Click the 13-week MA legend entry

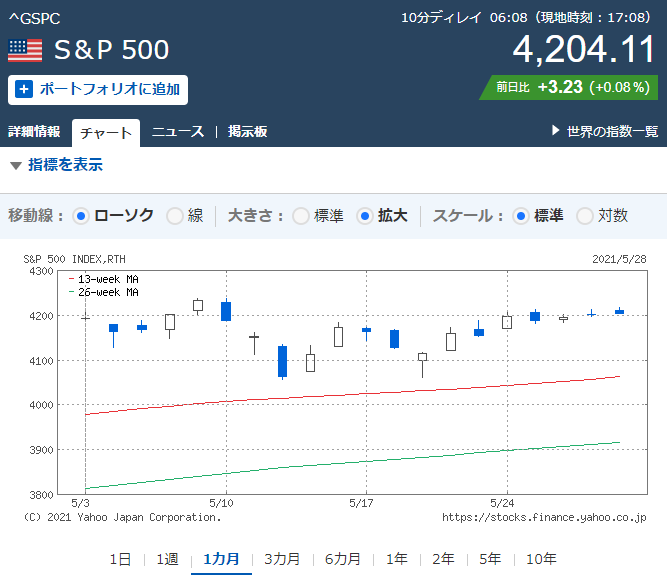pyautogui.click(x=103, y=279)
